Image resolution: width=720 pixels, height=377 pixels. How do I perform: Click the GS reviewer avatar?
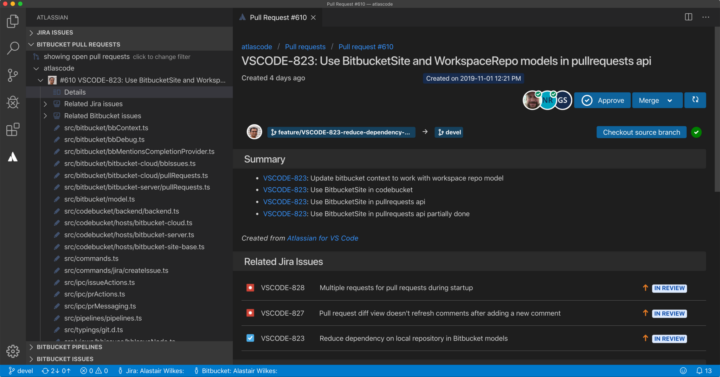point(563,100)
